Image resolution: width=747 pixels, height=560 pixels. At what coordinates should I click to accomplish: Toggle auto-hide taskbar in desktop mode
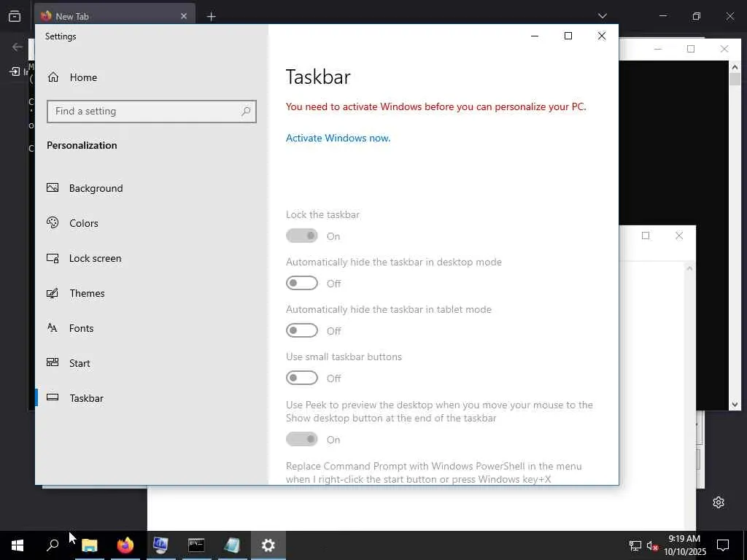[301, 283]
